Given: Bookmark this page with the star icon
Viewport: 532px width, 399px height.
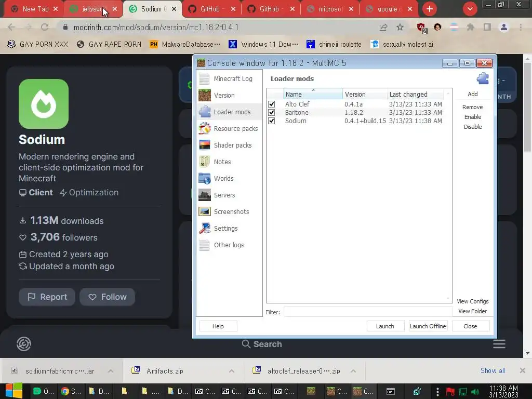Looking at the screenshot, I should [400, 28].
